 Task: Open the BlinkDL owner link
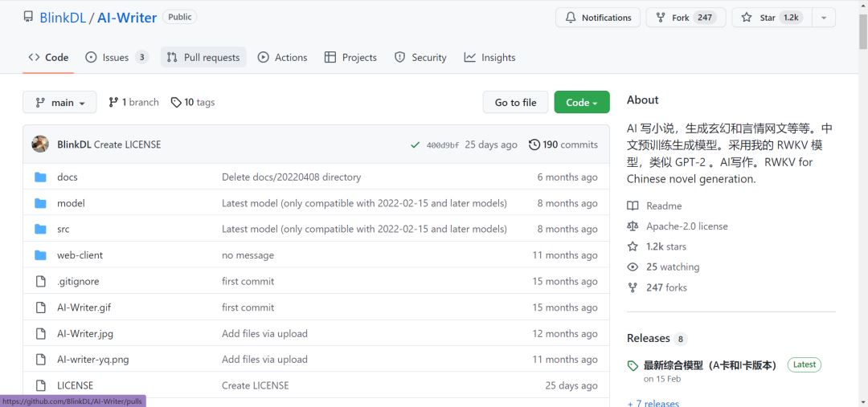click(x=63, y=18)
